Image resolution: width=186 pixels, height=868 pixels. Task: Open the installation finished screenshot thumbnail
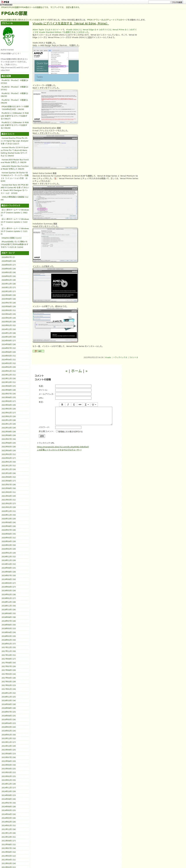[55, 325]
